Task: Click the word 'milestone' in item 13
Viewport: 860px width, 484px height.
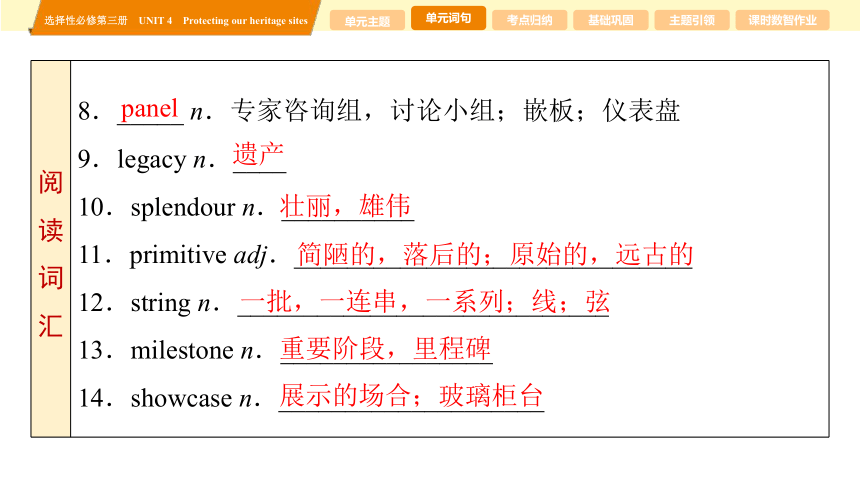Action: click(x=182, y=350)
